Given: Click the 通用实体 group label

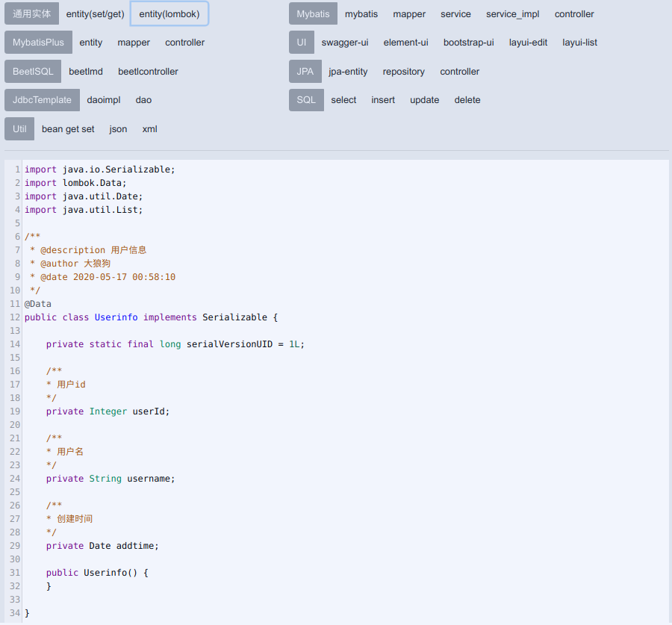Looking at the screenshot, I should [31, 13].
